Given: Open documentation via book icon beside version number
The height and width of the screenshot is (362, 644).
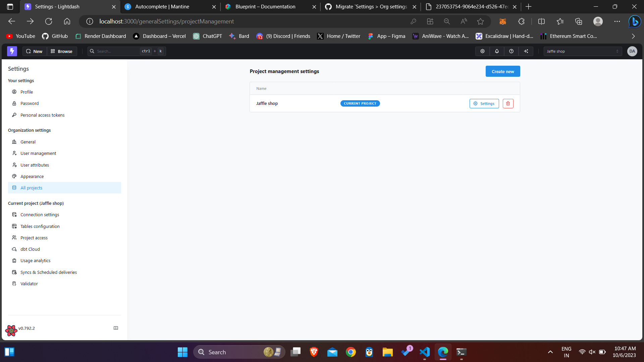Looking at the screenshot, I should click(116, 328).
